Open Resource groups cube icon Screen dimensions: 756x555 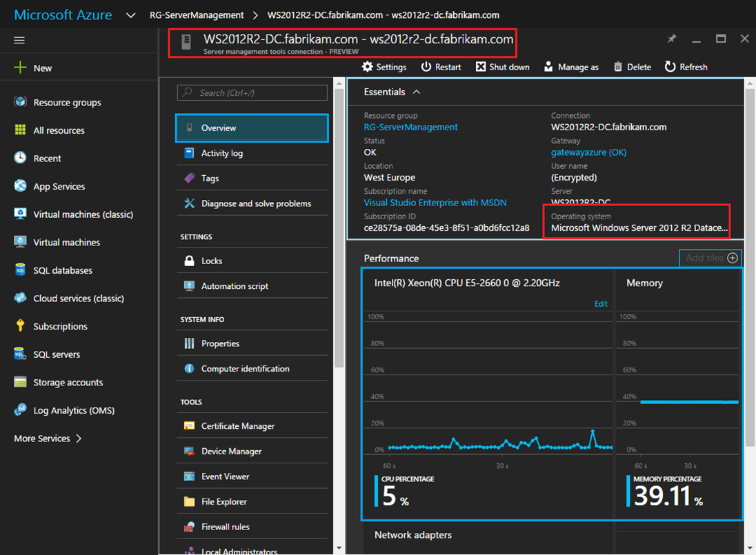[x=20, y=101]
